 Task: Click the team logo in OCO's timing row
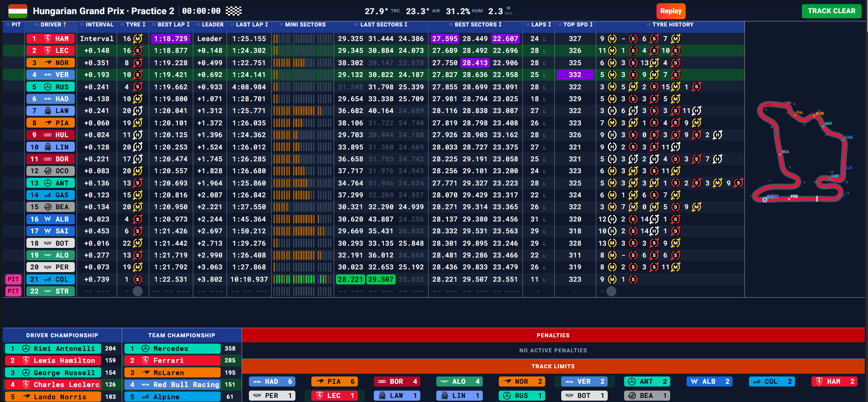click(47, 171)
